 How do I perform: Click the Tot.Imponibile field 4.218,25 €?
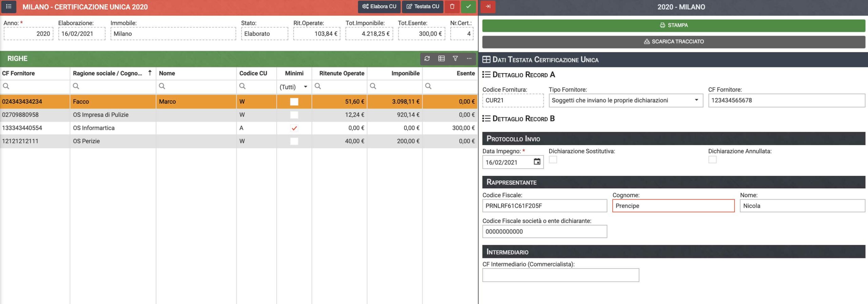(369, 34)
